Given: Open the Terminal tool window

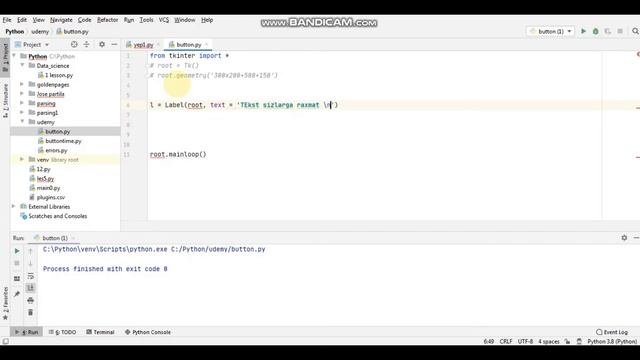Looking at the screenshot, I should (x=100, y=332).
